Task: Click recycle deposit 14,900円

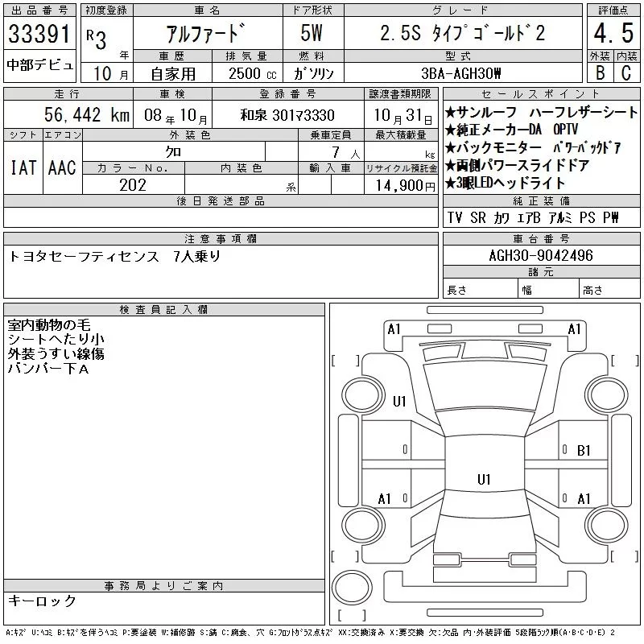Action: point(406,185)
